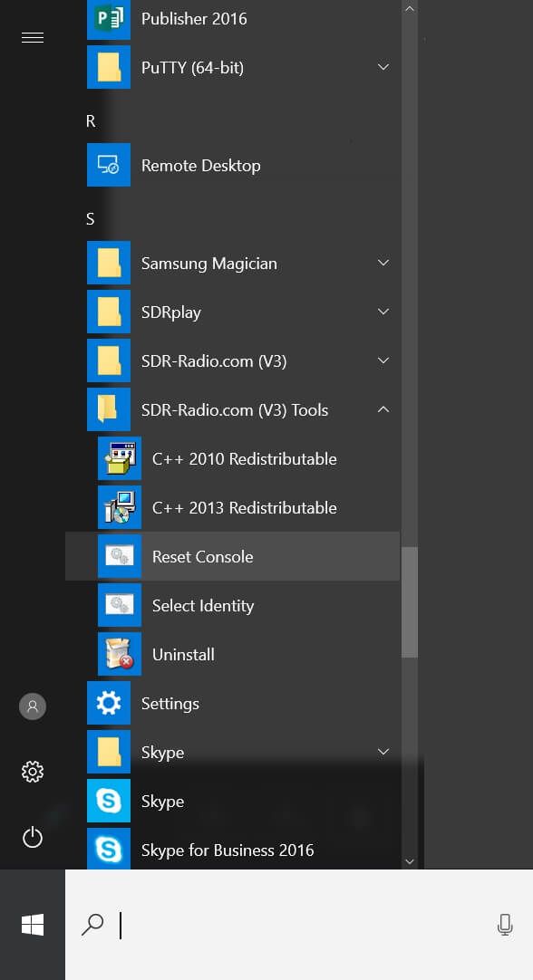Image resolution: width=533 pixels, height=980 pixels.
Task: Open the blue Skype app icon
Action: click(108, 801)
